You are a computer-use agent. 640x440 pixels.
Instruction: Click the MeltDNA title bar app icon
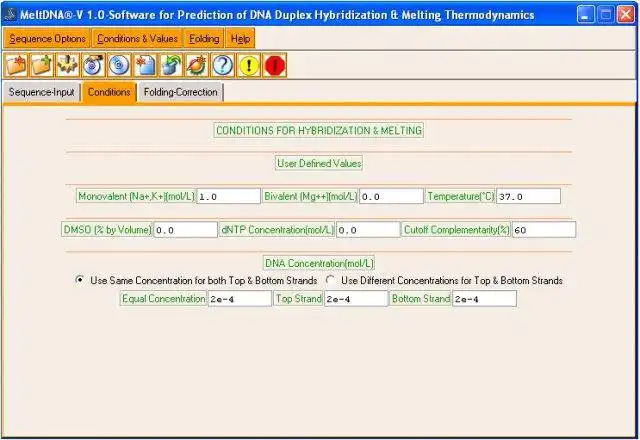10,14
